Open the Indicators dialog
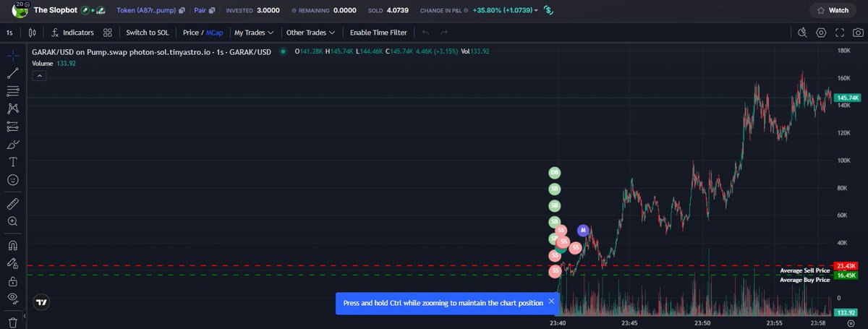 click(72, 33)
